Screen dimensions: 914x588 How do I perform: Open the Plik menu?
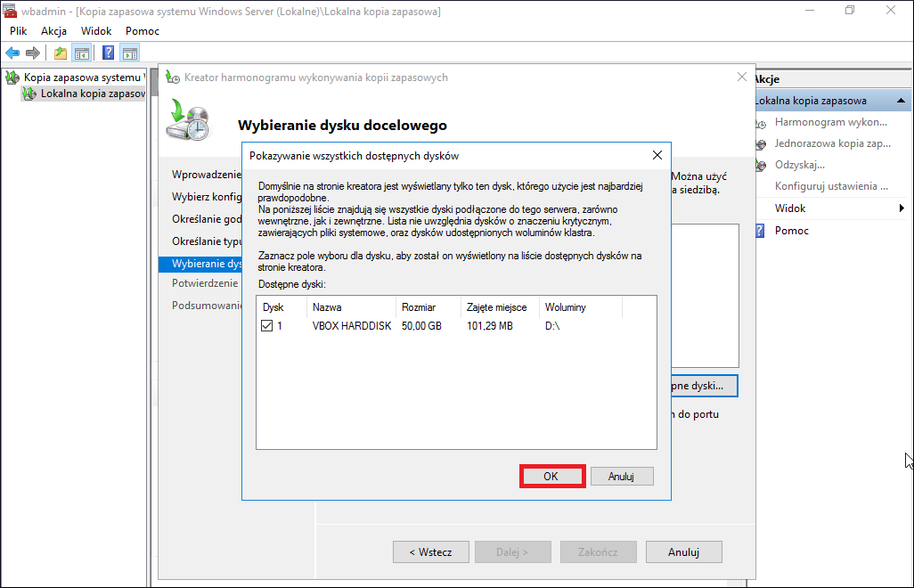(19, 31)
